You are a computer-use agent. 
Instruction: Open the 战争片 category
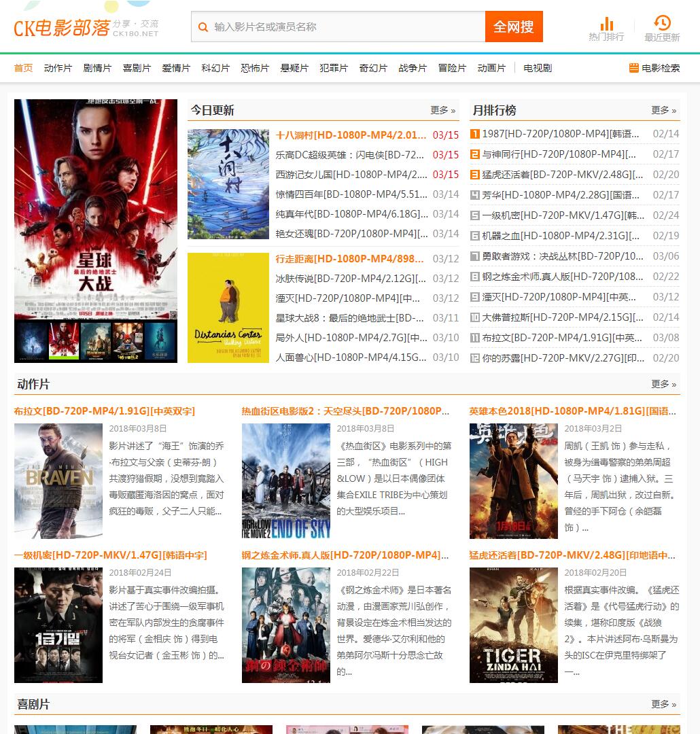click(413, 68)
